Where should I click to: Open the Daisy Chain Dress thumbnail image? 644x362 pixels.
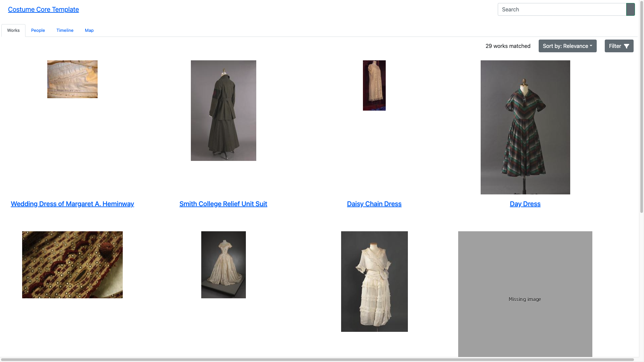tap(374, 85)
